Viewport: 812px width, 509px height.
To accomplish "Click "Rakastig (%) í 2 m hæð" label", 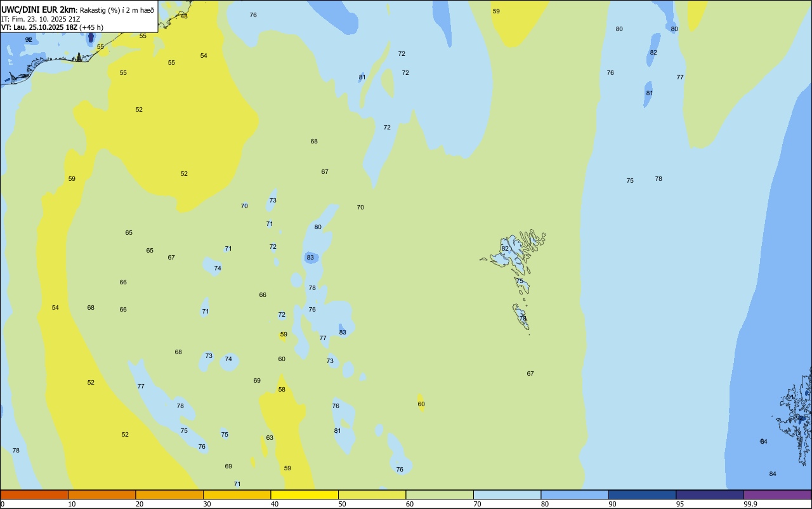I will tap(117, 10).
